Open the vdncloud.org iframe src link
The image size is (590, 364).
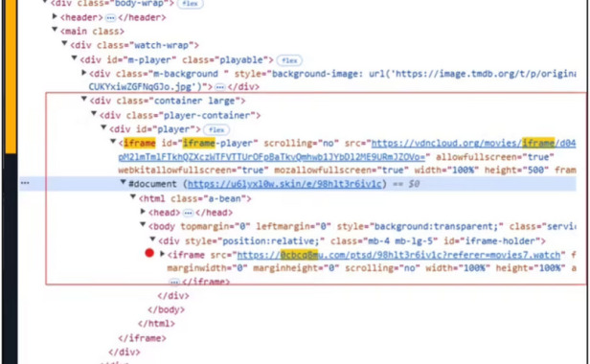474,144
